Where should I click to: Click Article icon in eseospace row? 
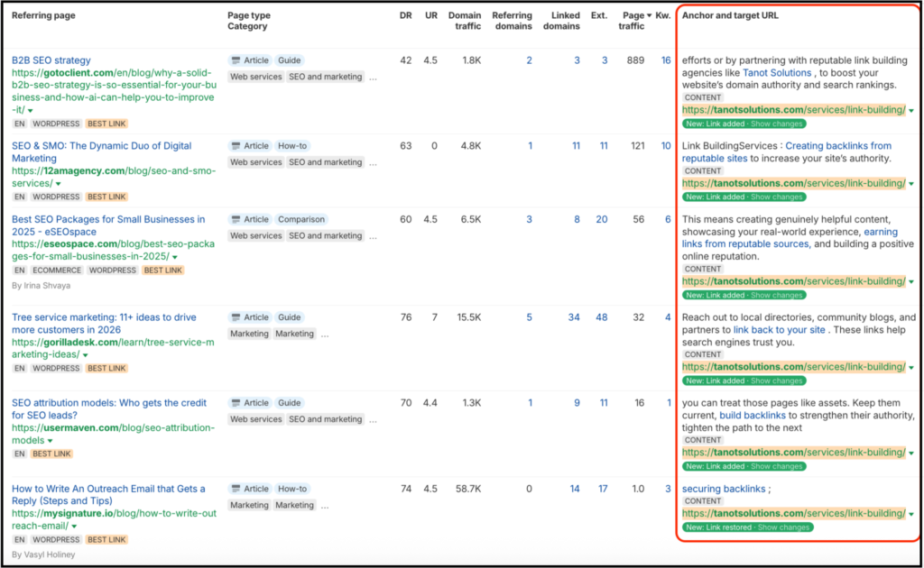coord(236,219)
